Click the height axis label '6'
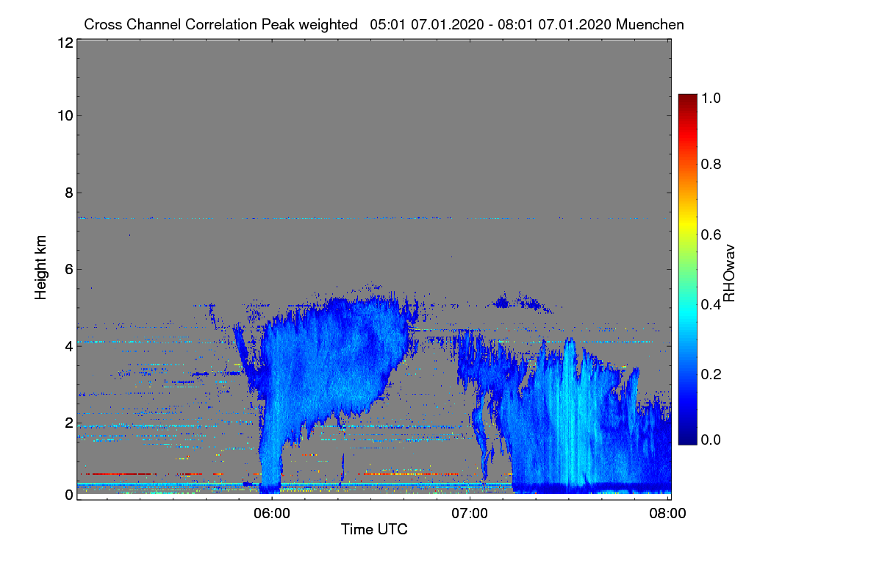The height and width of the screenshot is (588, 882). click(68, 269)
